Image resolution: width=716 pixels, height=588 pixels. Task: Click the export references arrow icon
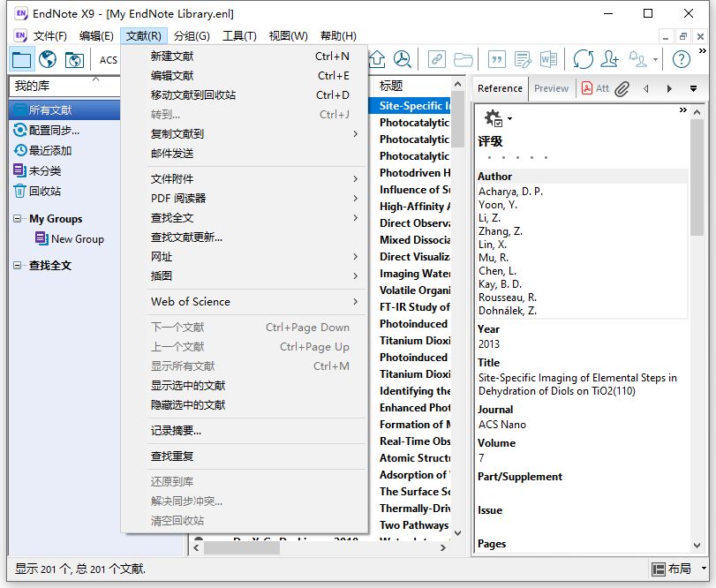[x=377, y=59]
